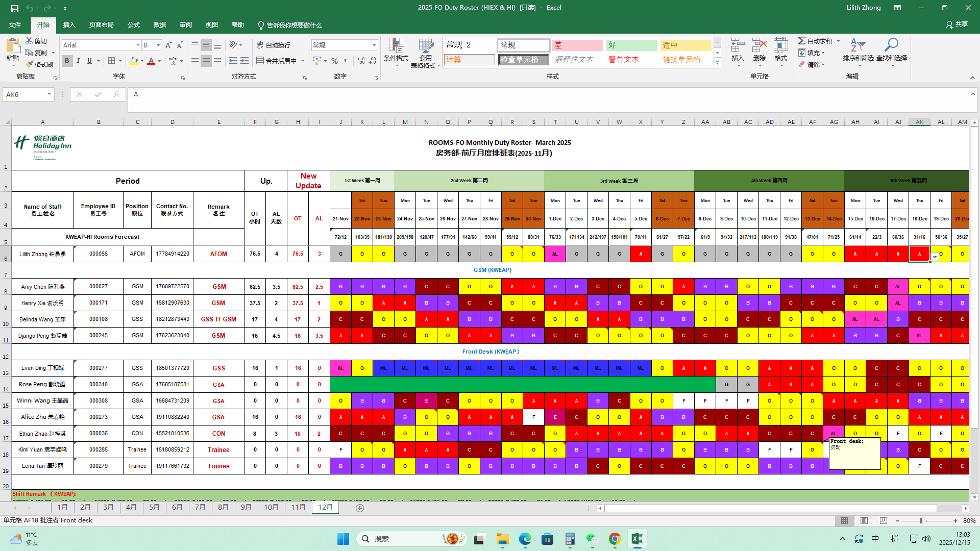The height and width of the screenshot is (551, 980).
Task: Open the 数据 ribbon tab
Action: 160,25
